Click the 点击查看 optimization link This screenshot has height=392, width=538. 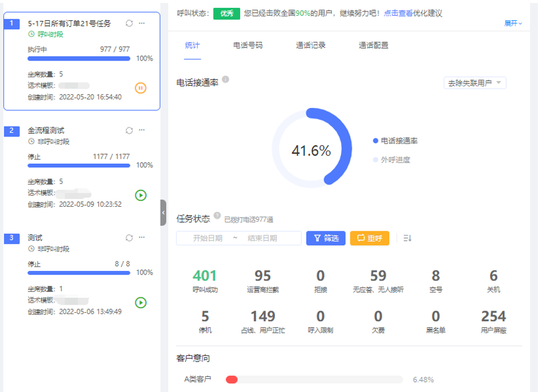398,13
